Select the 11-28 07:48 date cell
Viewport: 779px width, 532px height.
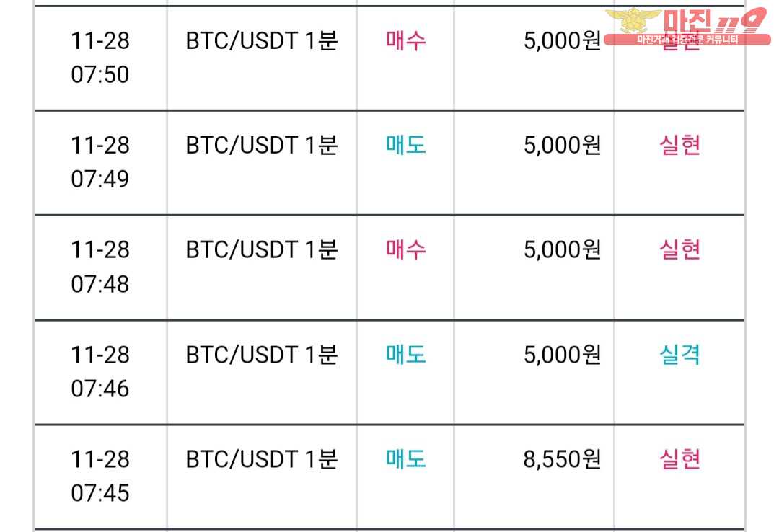pos(100,267)
